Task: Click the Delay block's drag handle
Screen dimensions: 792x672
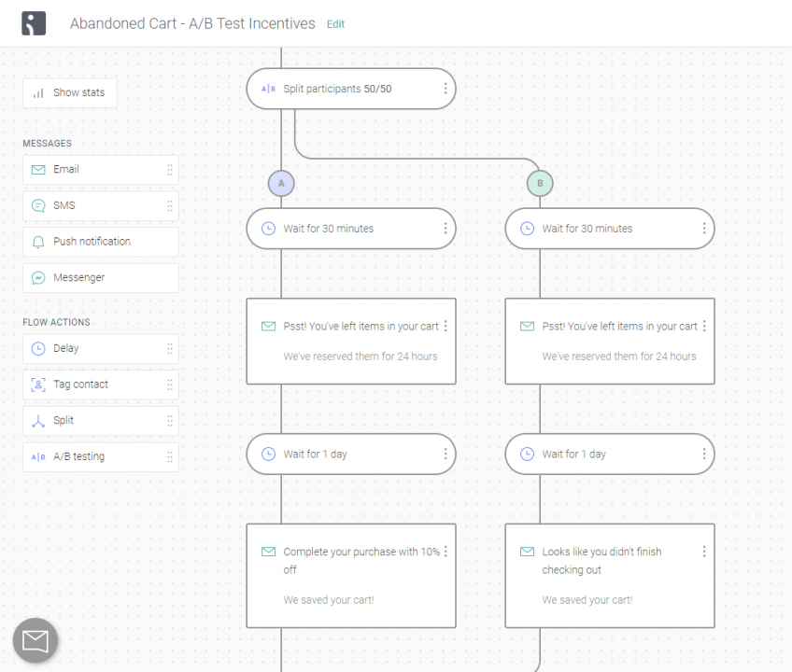Action: coord(170,348)
